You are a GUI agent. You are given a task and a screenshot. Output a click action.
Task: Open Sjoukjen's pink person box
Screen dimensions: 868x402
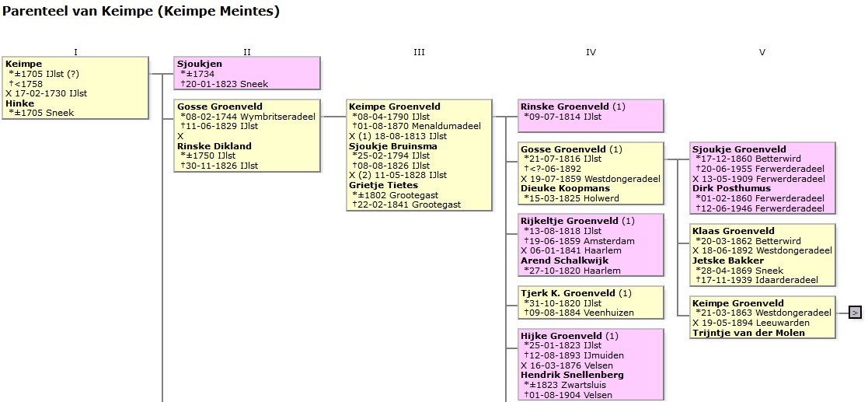point(199,64)
